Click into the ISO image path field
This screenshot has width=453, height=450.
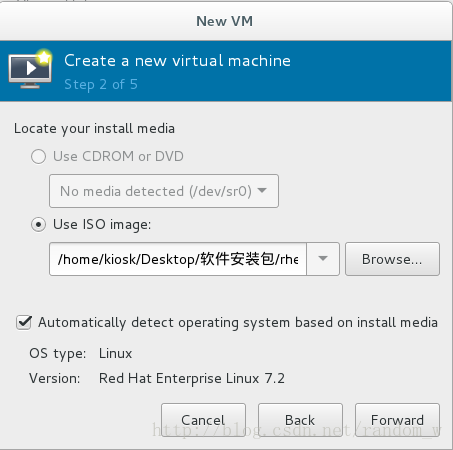[178, 259]
